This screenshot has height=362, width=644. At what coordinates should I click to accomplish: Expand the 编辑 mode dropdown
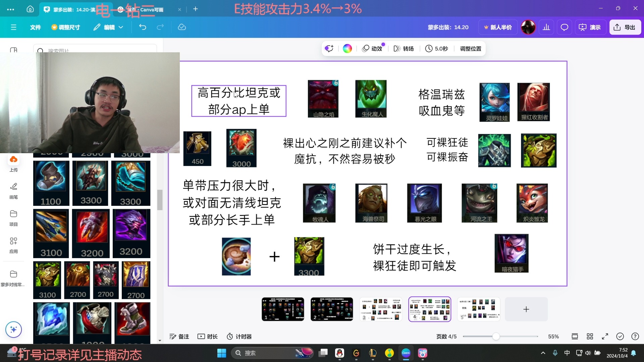pos(108,27)
